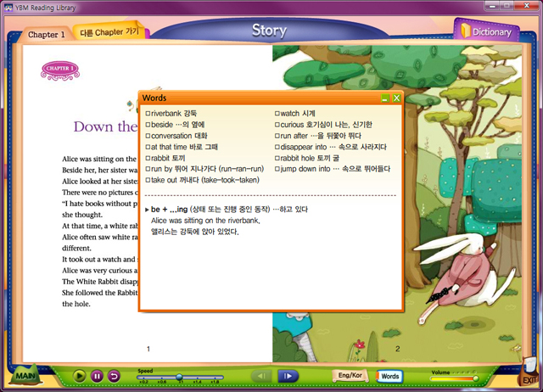This screenshot has width=543, height=392.
Task: Check the rabbit hole word checkbox
Action: pyautogui.click(x=277, y=157)
